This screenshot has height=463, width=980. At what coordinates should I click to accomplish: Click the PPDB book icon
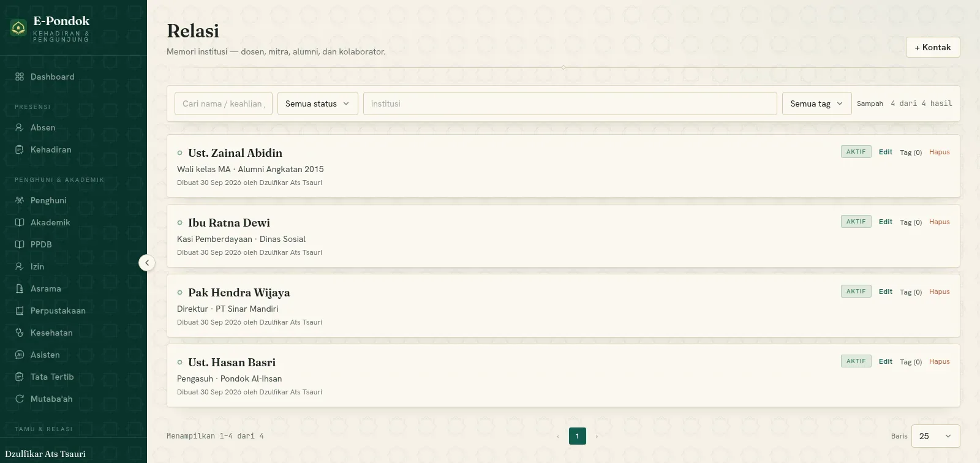tap(20, 244)
